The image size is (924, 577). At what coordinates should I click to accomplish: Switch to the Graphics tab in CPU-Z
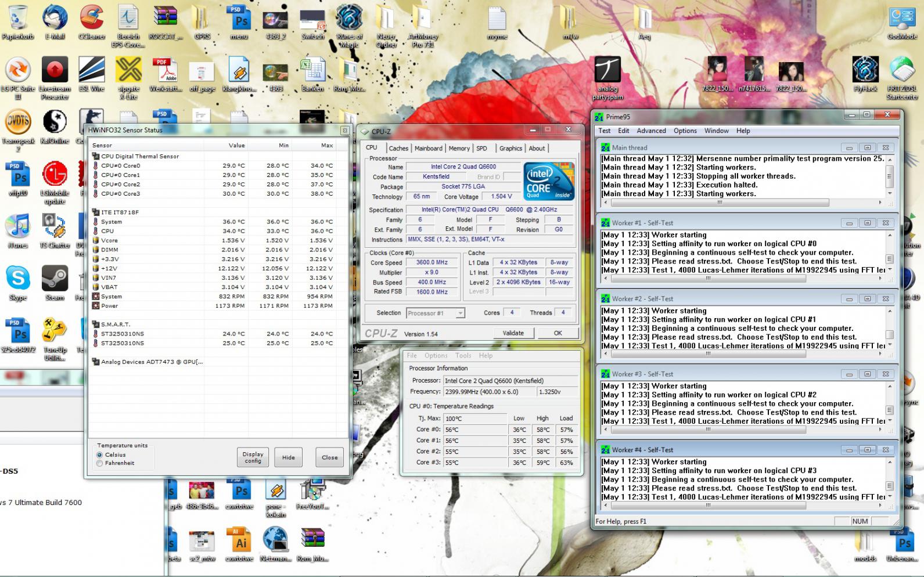coord(510,148)
